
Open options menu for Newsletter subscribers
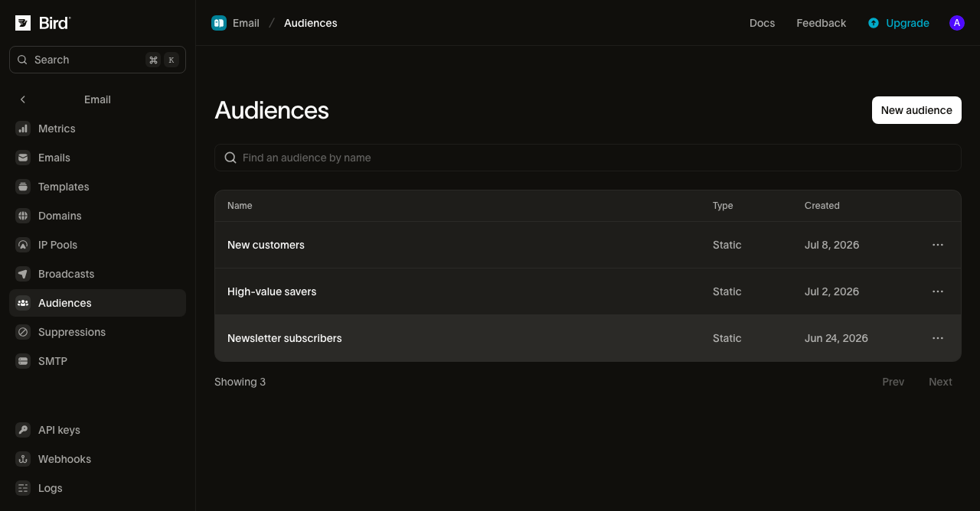938,338
